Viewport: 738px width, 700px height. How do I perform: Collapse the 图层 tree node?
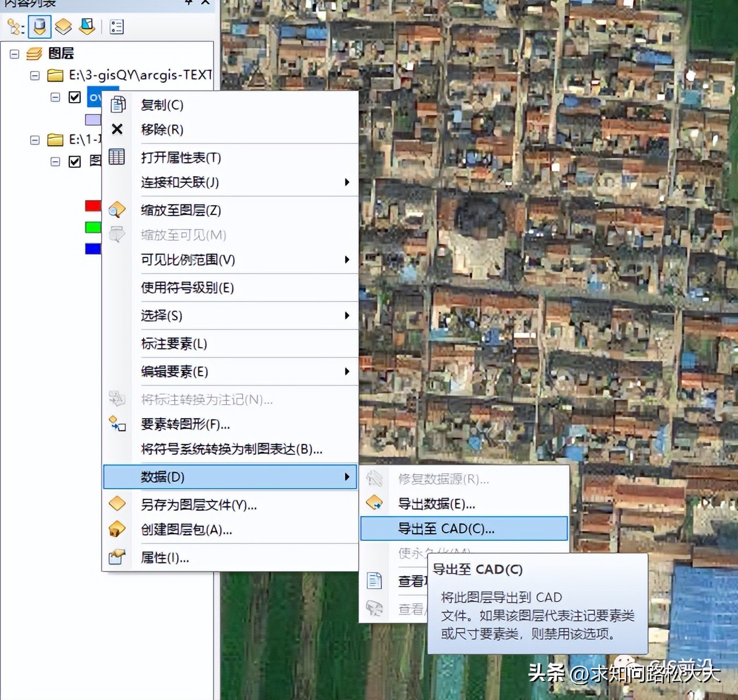[14, 54]
